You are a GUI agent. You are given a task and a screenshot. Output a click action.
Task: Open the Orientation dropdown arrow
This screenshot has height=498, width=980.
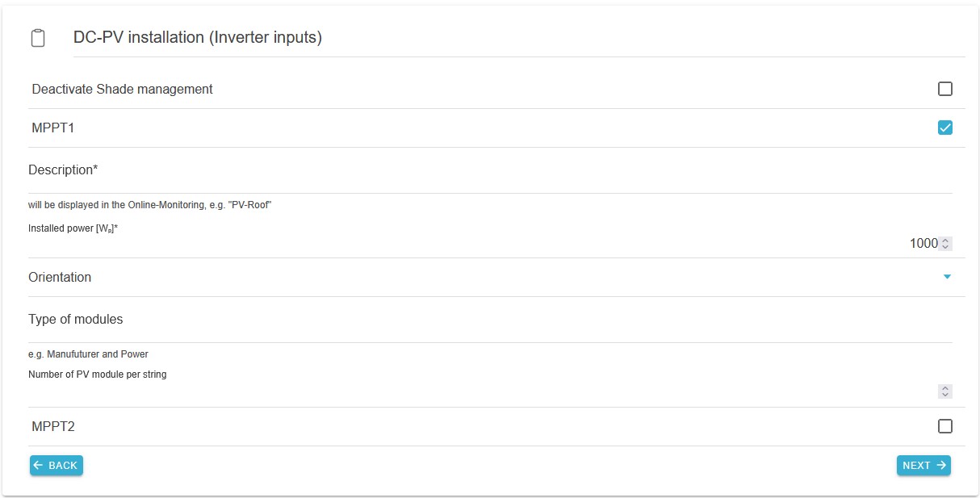point(947,277)
